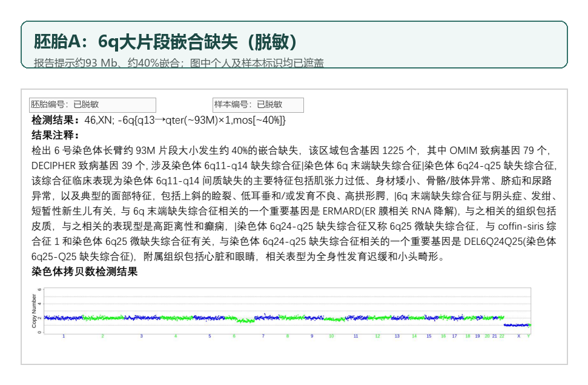This screenshot has width=588, height=385.
Task: Click chromosome 14 label on chart axis
Action: [x=414, y=336]
